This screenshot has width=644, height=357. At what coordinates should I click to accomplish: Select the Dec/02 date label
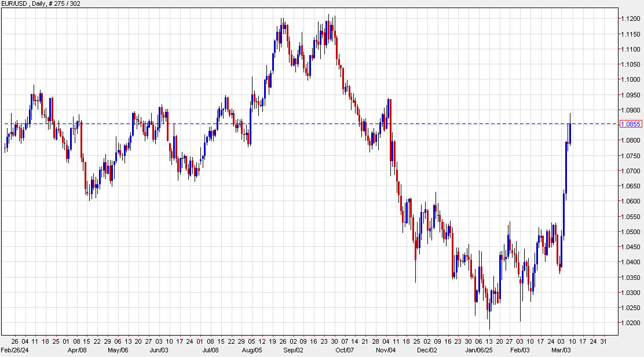[427, 351]
